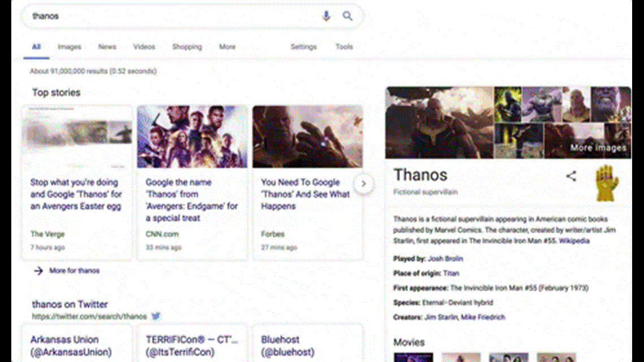Open the Tools menu
This screenshot has height=362, width=644.
[x=344, y=47]
